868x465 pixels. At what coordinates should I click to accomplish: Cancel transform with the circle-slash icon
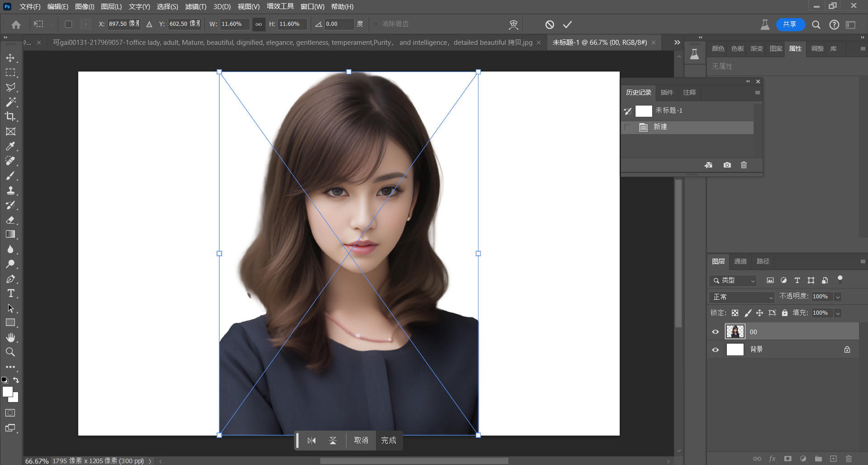click(550, 24)
